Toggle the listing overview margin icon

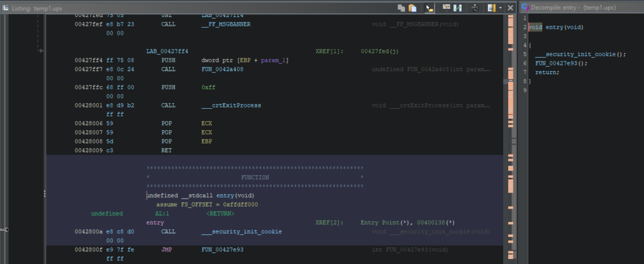(491, 8)
